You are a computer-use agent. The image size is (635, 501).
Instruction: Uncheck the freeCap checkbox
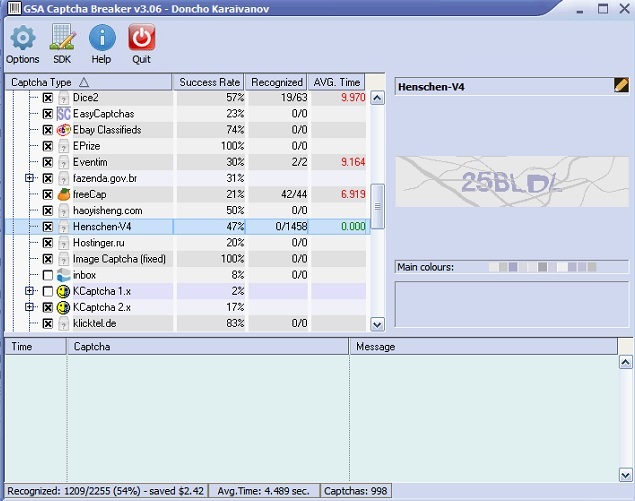(x=48, y=194)
